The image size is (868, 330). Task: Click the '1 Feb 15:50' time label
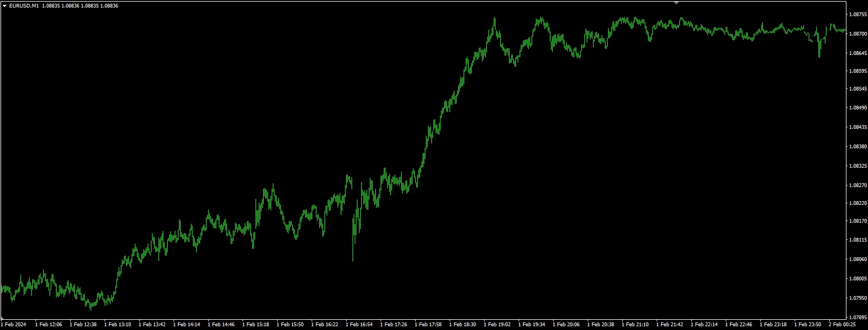click(290, 325)
